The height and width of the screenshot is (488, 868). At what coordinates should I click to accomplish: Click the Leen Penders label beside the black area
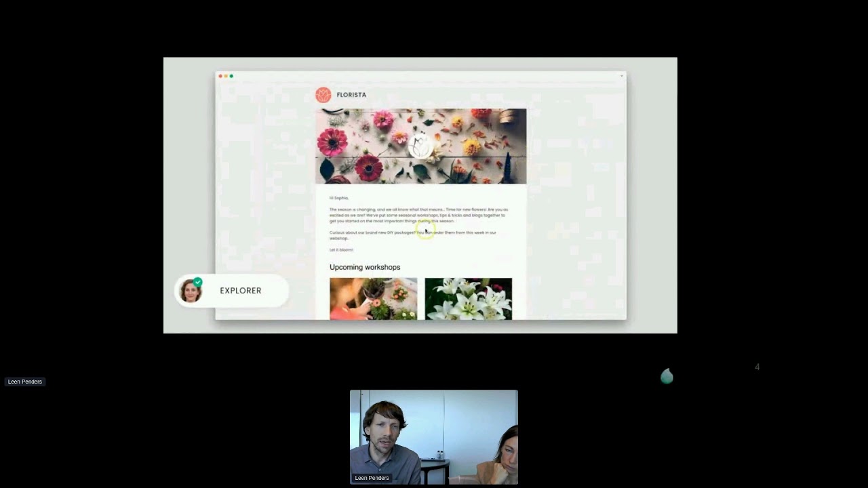25,382
